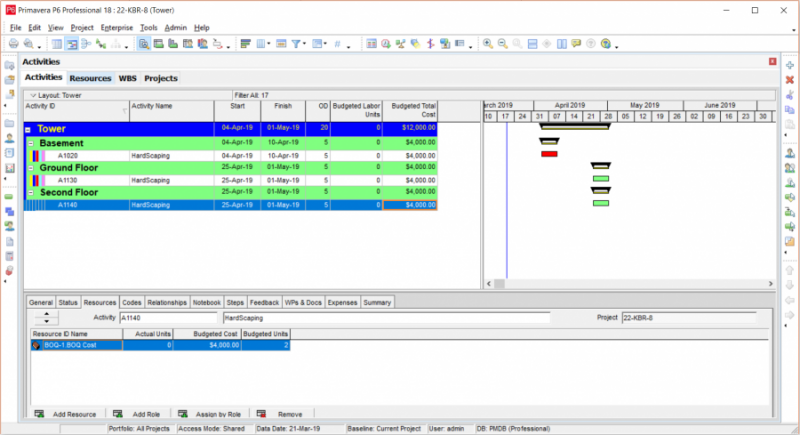Open the Project menu
The height and width of the screenshot is (435, 800).
pos(82,28)
